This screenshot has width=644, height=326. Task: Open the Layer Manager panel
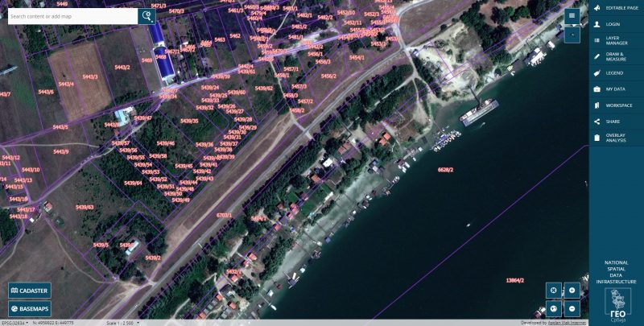[x=617, y=40]
